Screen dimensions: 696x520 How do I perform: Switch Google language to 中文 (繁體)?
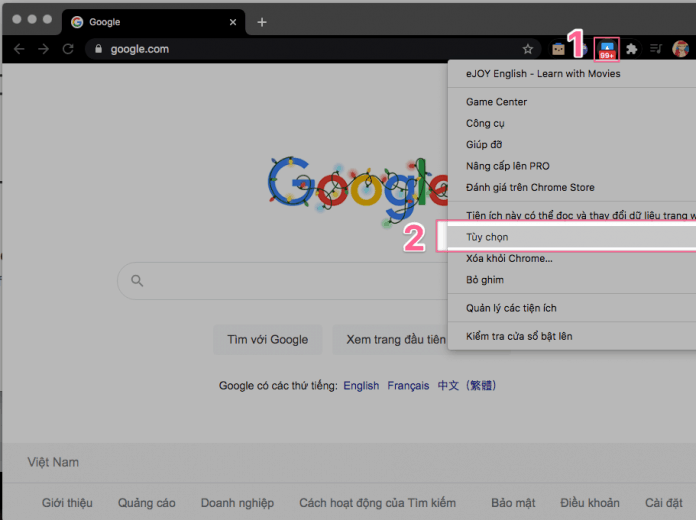[x=467, y=385]
